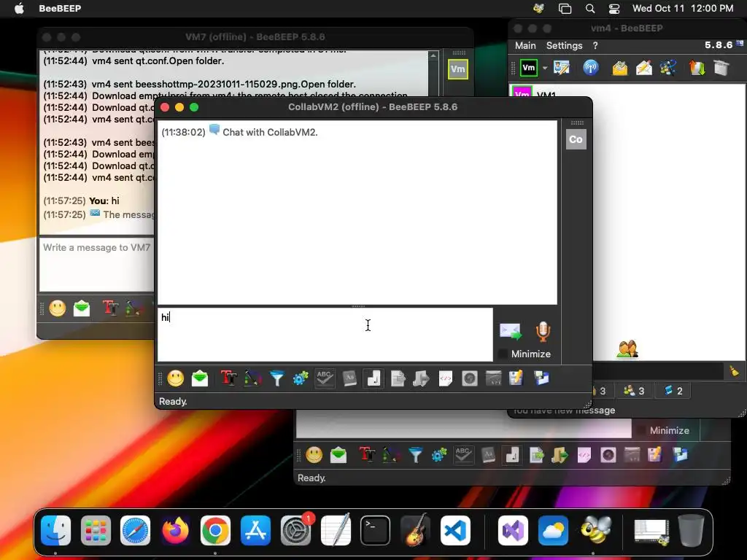This screenshot has height=560, width=747.
Task: Open chat settings gears icon in CollabVM2
Action: click(301, 378)
